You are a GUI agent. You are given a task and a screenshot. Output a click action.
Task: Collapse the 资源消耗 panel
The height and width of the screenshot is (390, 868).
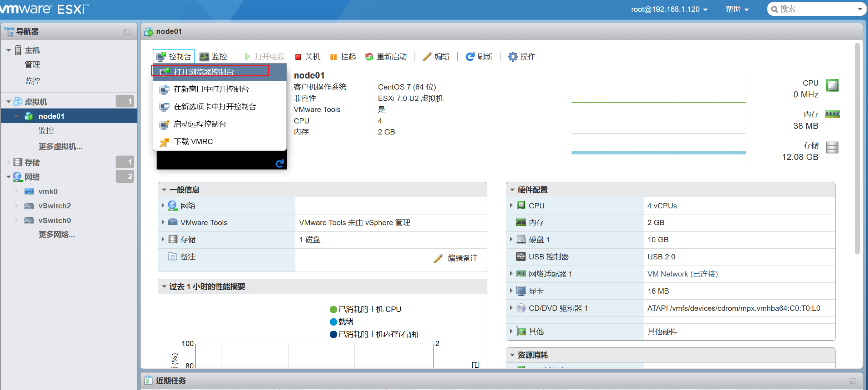tap(512, 355)
